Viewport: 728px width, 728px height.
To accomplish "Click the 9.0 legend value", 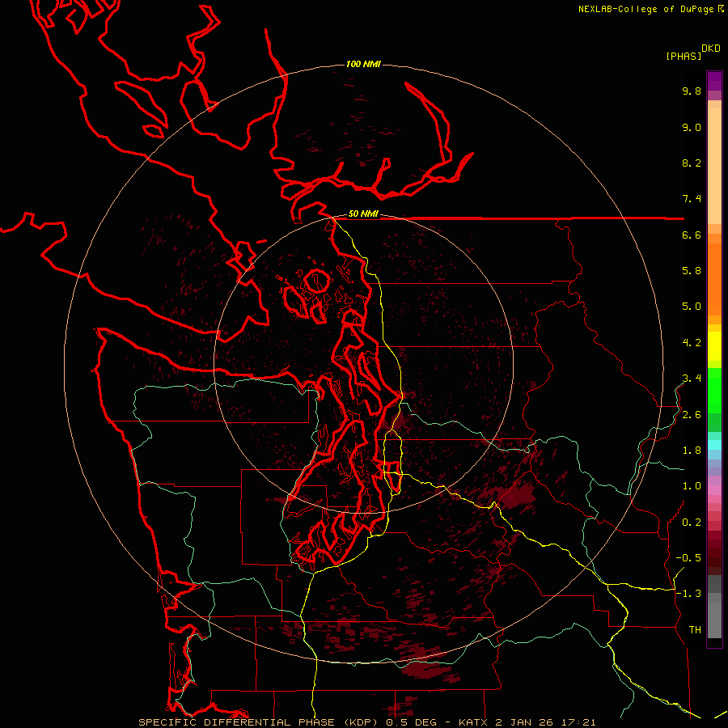I will (x=692, y=127).
